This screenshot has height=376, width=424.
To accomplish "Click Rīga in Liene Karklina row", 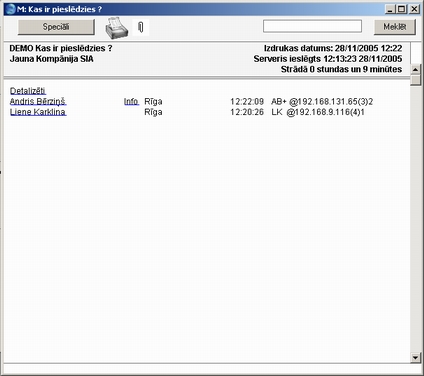I will coord(153,112).
